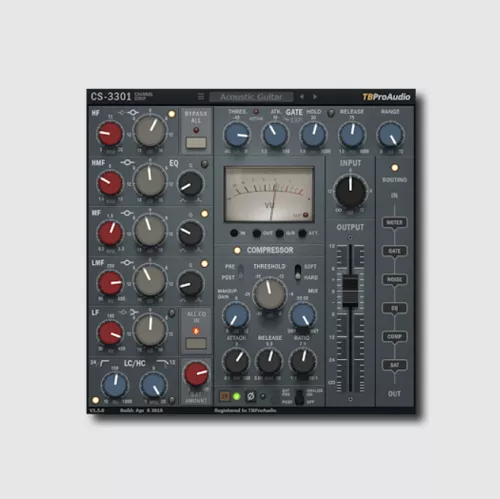Select the G/R meter source button

(280, 233)
